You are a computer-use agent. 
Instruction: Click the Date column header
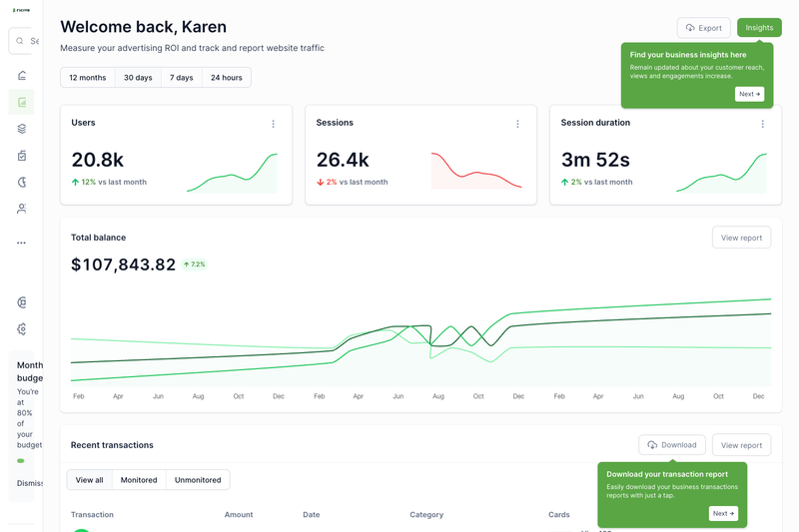coord(312,515)
